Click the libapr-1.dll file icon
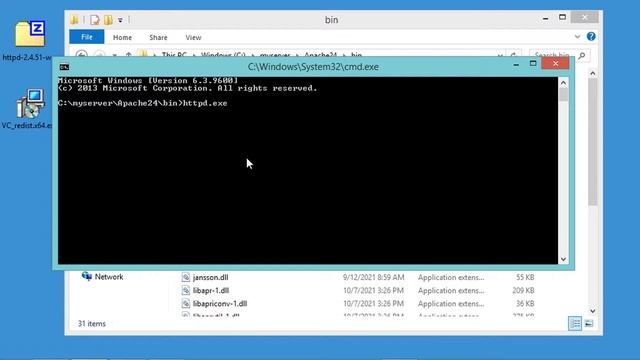 [x=186, y=291]
